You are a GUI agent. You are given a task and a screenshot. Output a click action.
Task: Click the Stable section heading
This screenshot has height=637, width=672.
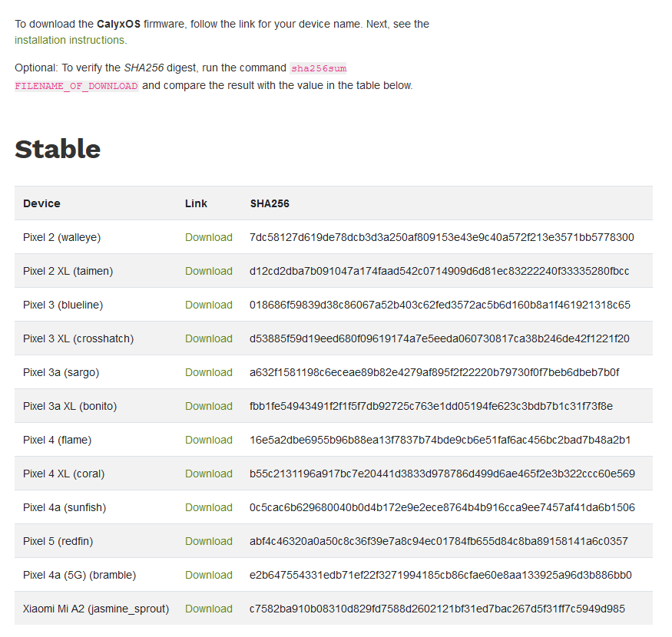click(58, 149)
